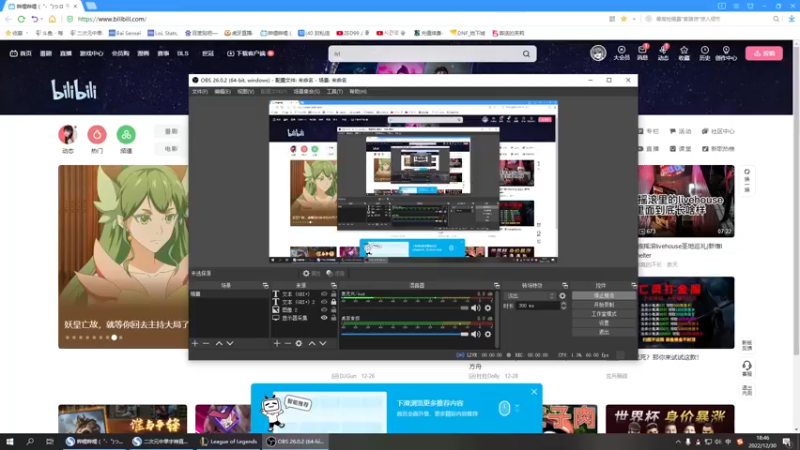Unlock the 文本 (GDI+) 2 source
The height and width of the screenshot is (450, 800).
334,302
